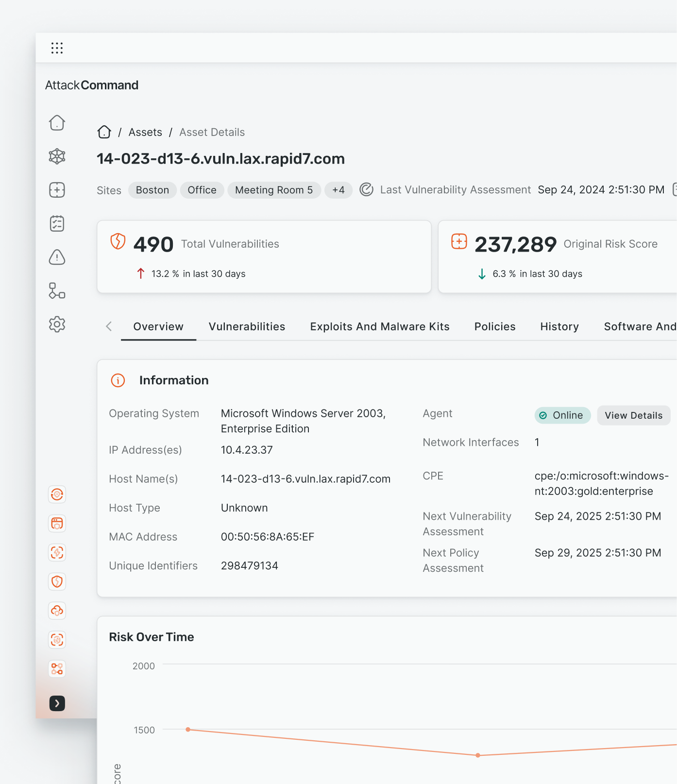Switch to the Vulnerabilities tab
Viewport: 677px width, 784px height.
point(247,326)
